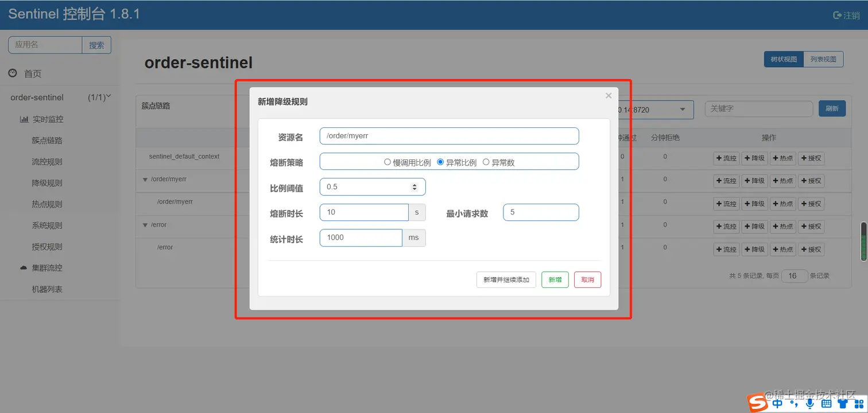
Task: Open 降级规则 in the sidebar
Action: click(47, 183)
